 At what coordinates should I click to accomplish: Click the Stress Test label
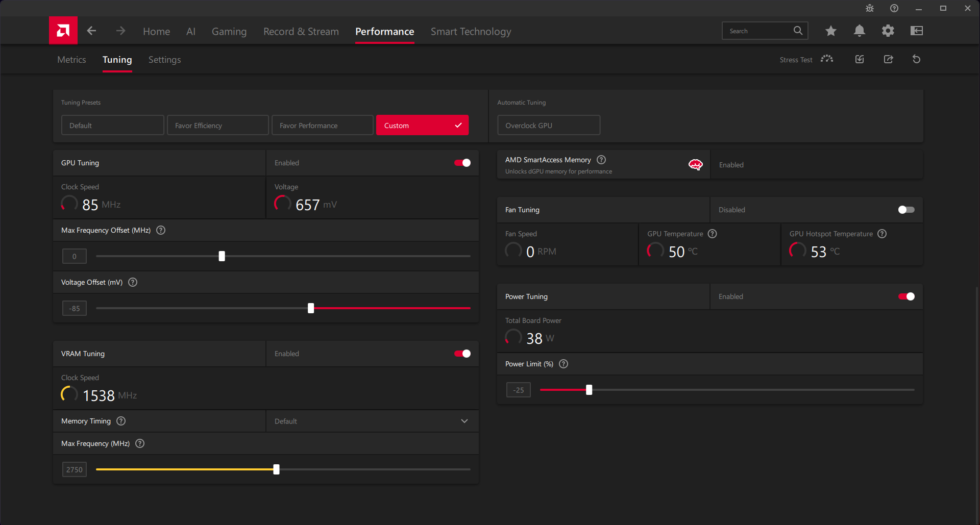[x=796, y=60]
